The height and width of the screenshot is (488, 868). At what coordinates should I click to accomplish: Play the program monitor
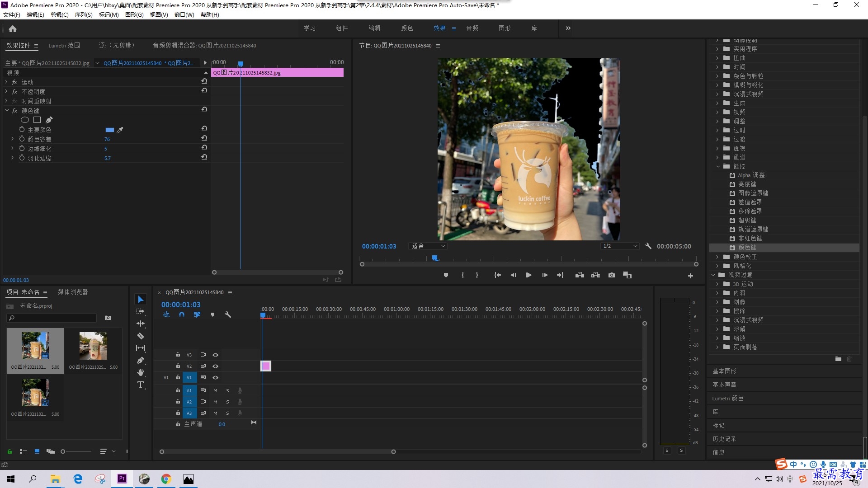pyautogui.click(x=528, y=275)
